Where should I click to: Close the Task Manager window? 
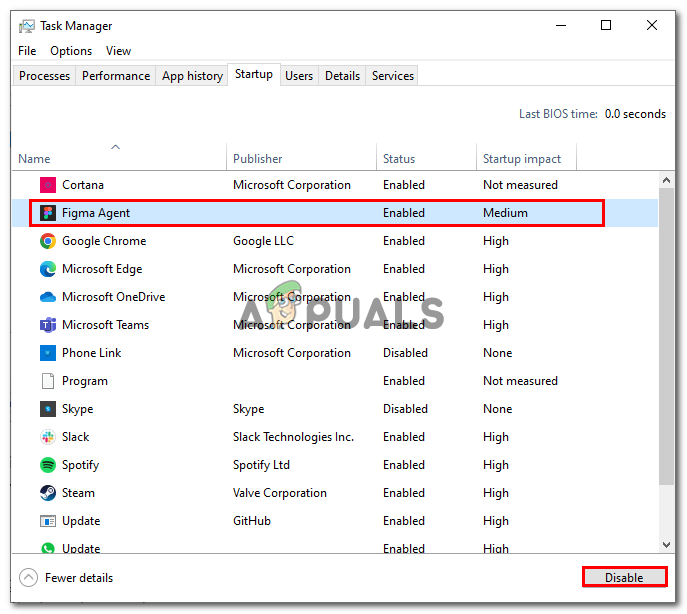click(x=652, y=25)
